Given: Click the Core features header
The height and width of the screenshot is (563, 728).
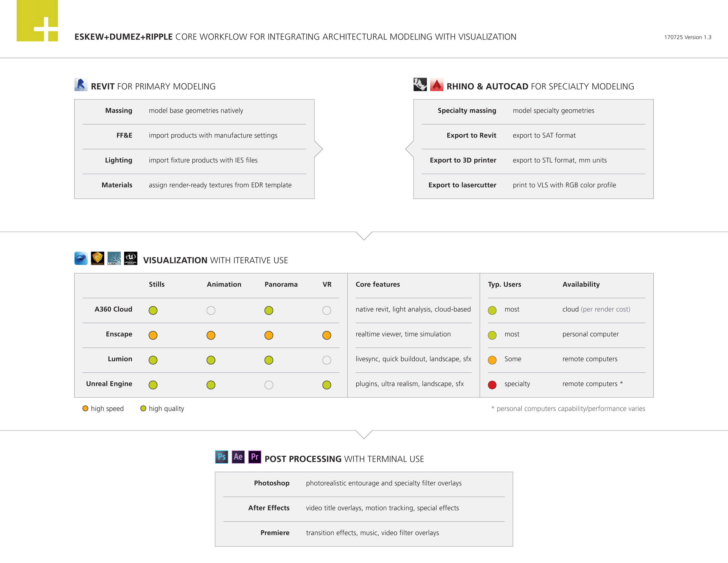Looking at the screenshot, I should pyautogui.click(x=378, y=284).
